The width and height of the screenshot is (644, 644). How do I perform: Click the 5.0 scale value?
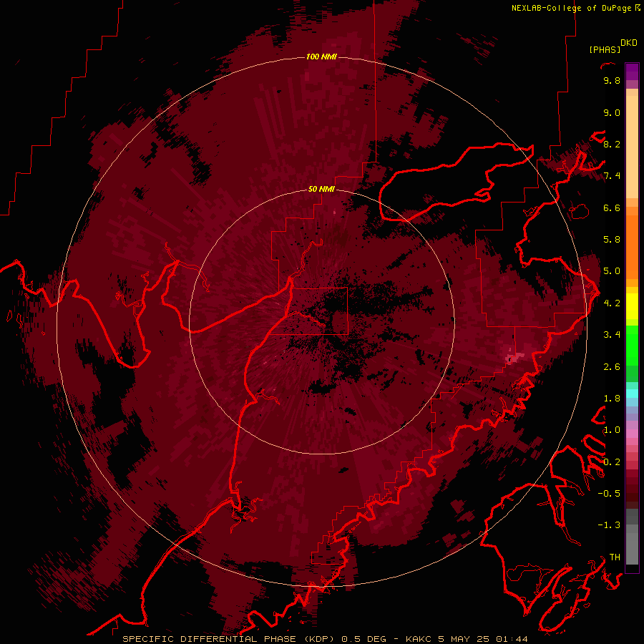point(612,271)
